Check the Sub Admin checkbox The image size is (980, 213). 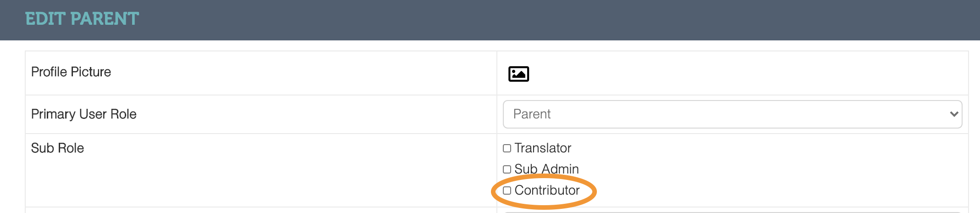pos(507,169)
